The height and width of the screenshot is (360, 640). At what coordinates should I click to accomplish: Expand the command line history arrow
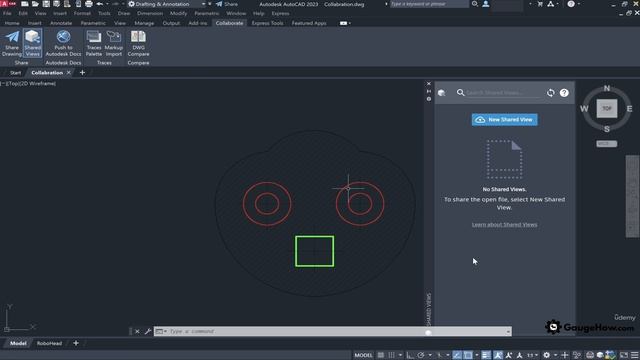(508, 331)
